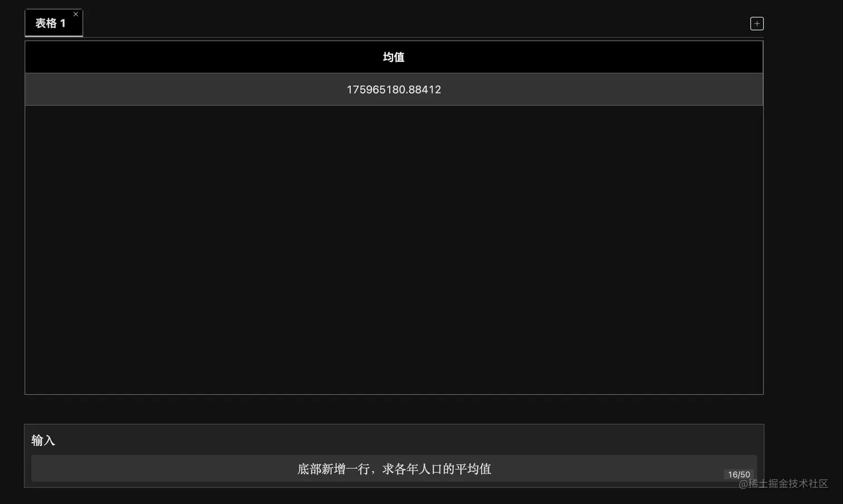
Task: Click the right end of the 均值 data row
Action: [x=753, y=90]
